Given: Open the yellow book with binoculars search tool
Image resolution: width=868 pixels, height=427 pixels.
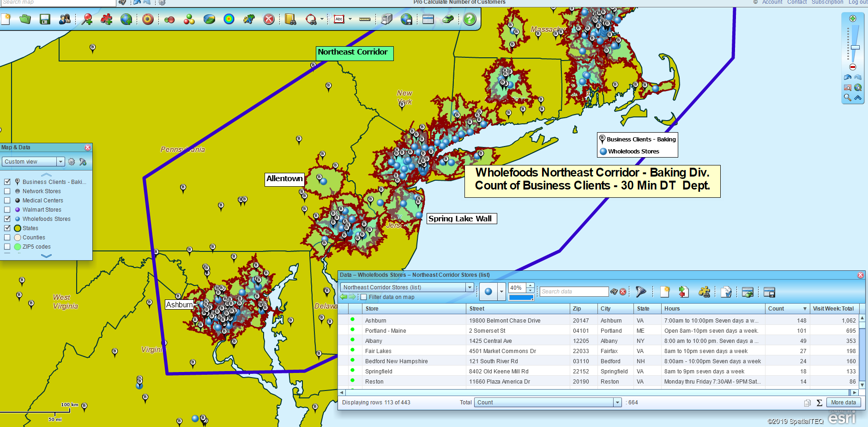Looking at the screenshot, I should click(290, 19).
